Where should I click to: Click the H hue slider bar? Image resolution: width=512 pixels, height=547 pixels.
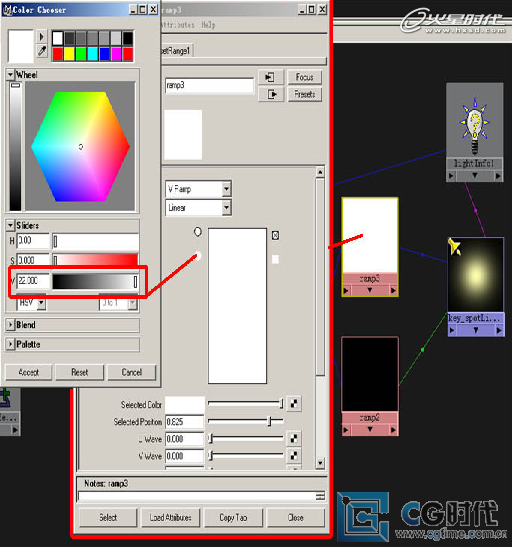(95, 241)
